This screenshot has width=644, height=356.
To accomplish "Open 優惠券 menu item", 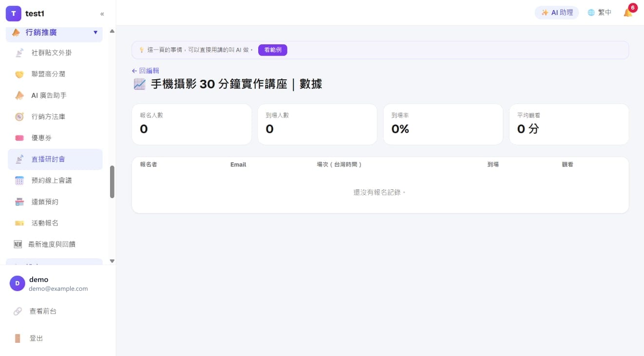I will tap(55, 138).
